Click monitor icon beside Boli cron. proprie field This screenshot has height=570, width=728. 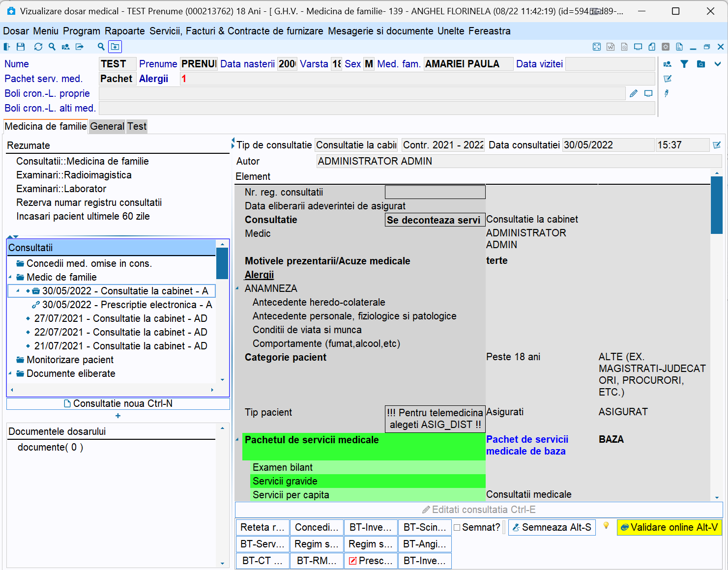pyautogui.click(x=648, y=93)
